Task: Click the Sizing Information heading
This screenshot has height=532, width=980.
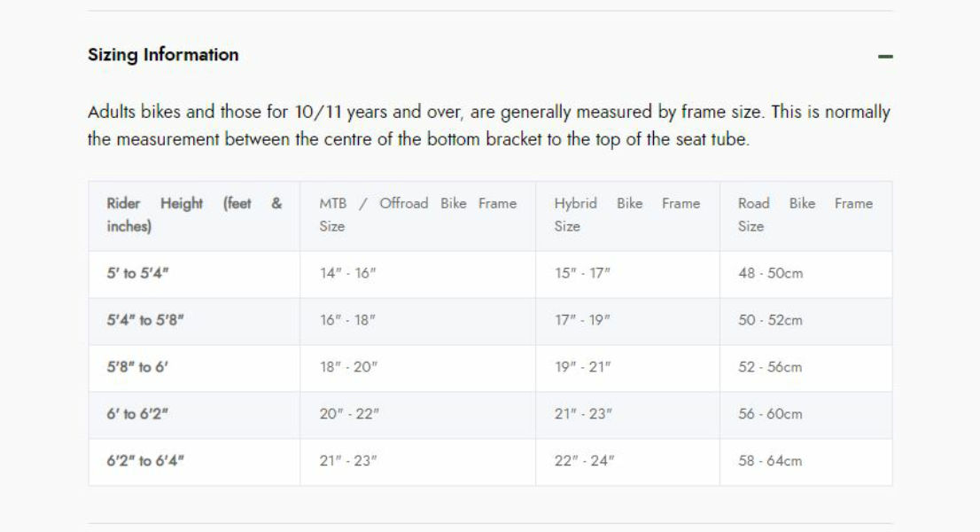Action: click(x=163, y=55)
